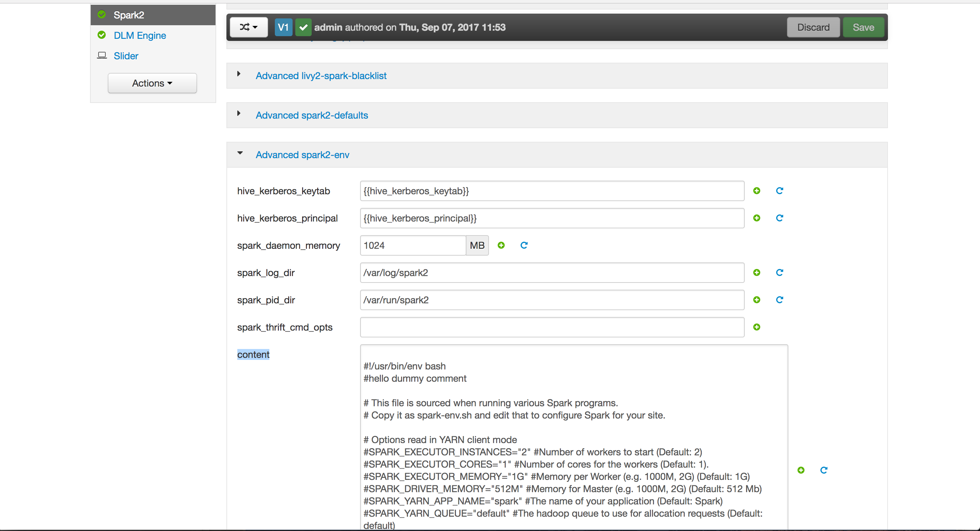
Task: Click override icon next to hive_kerberos_keytab
Action: pyautogui.click(x=757, y=191)
